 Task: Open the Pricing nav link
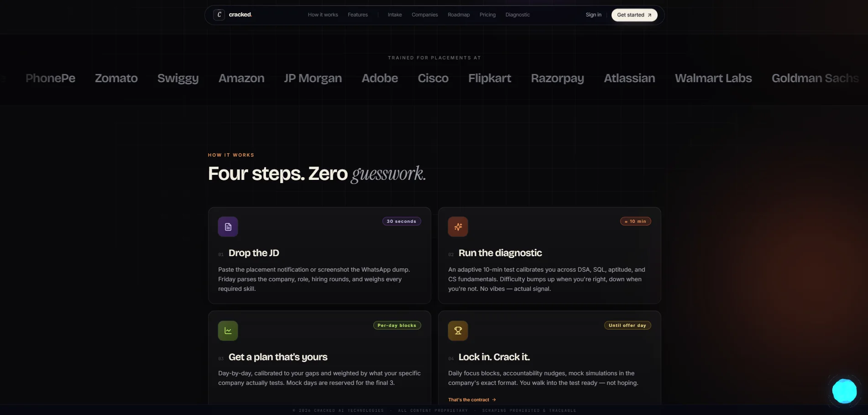pos(487,15)
